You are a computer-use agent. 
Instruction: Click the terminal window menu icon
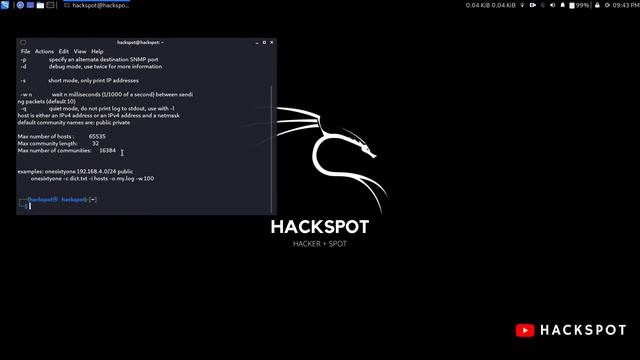23,42
